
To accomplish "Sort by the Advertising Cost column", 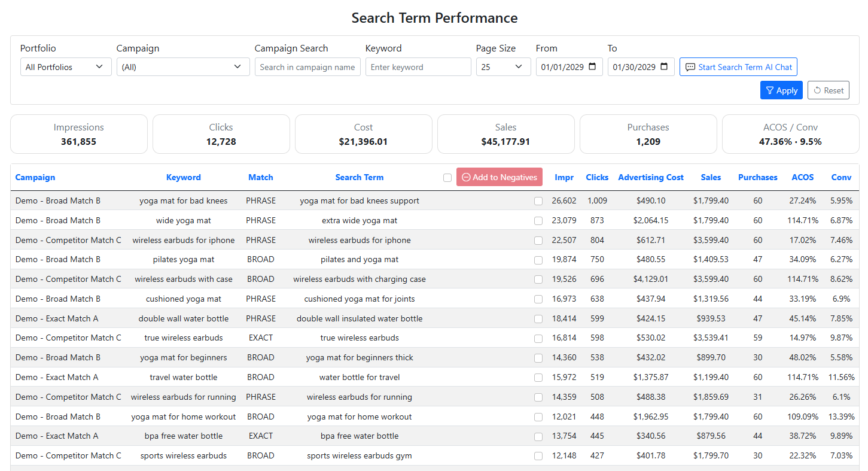I will tap(650, 177).
